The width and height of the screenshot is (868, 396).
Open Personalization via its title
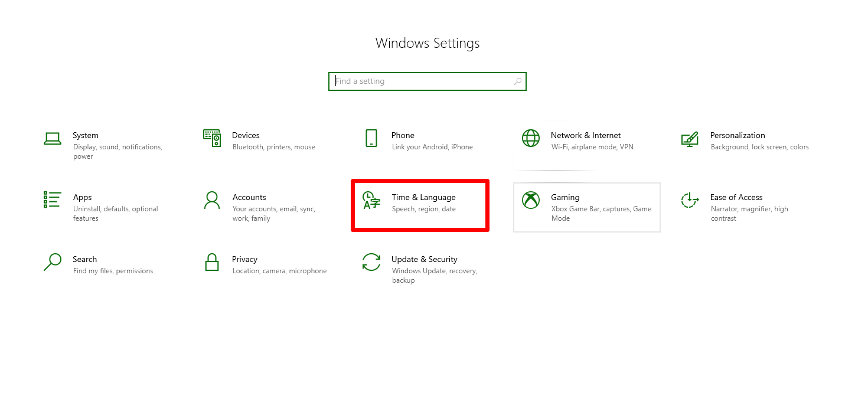738,135
